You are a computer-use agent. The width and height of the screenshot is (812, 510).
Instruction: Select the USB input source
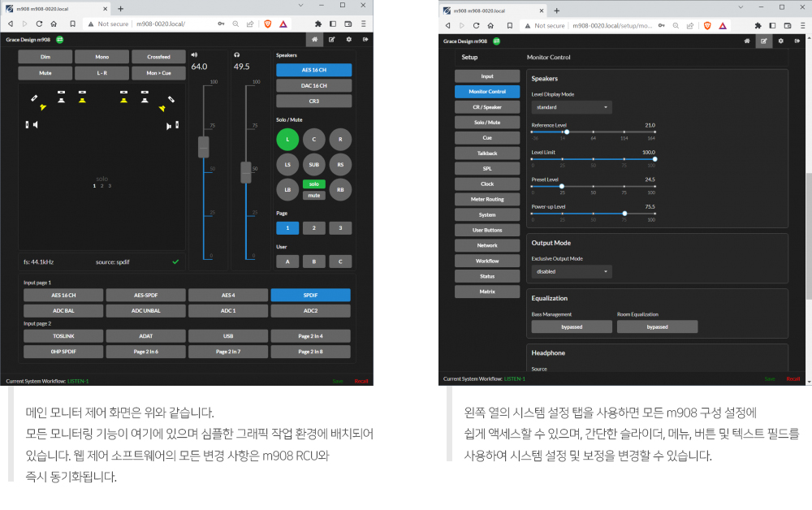tap(228, 336)
